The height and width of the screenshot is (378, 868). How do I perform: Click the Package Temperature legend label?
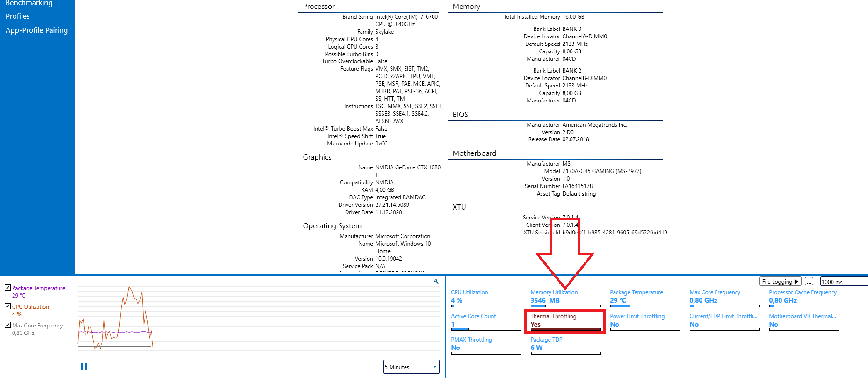[x=38, y=288]
